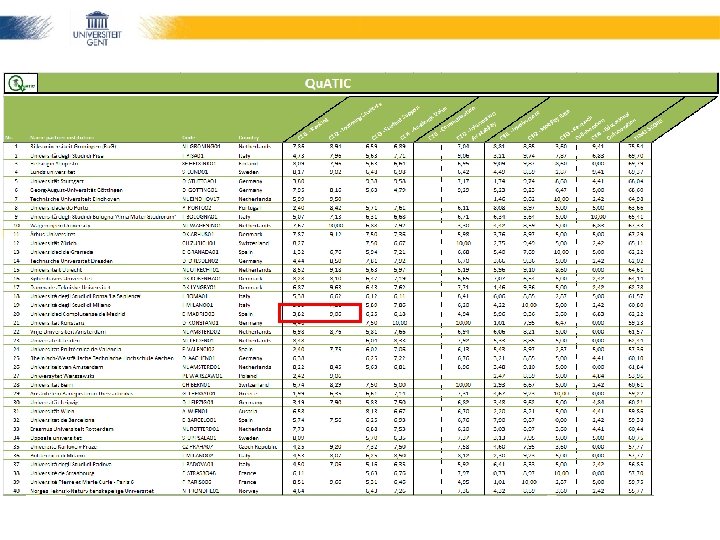The height and width of the screenshot is (540, 720).
Task: Select Technische Universität Dresden name cell
Action: coord(71,261)
